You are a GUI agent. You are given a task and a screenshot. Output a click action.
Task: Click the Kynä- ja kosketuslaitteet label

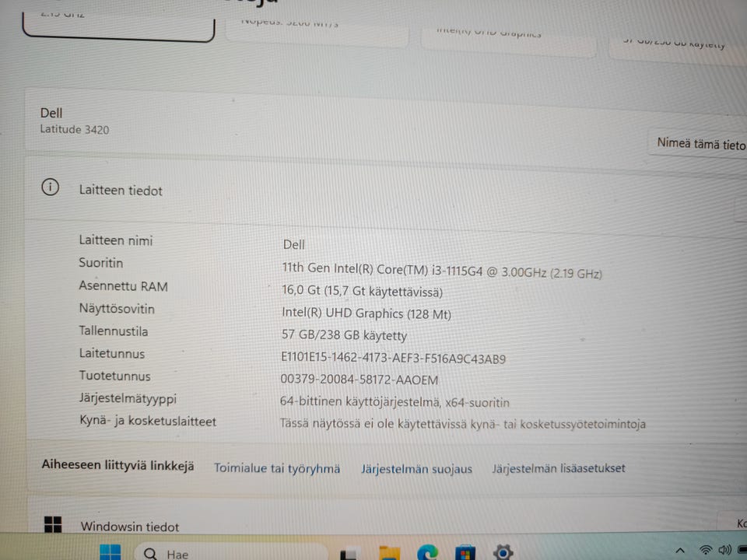coord(148,422)
